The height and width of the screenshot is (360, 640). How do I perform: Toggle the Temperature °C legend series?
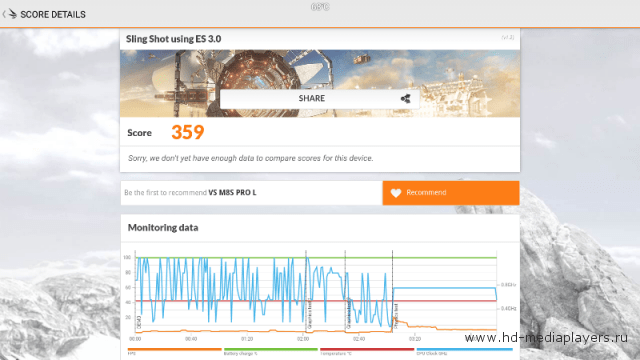367,351
